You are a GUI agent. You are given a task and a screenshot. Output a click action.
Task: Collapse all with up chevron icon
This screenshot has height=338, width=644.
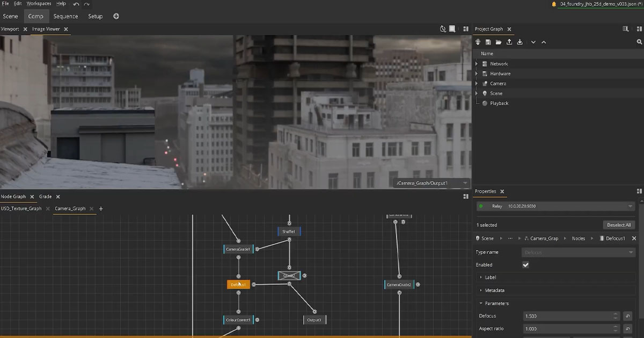(544, 42)
